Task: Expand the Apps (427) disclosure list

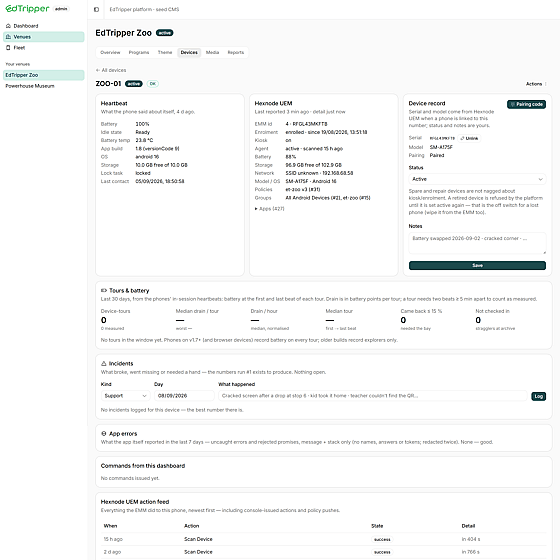Action: 270,209
